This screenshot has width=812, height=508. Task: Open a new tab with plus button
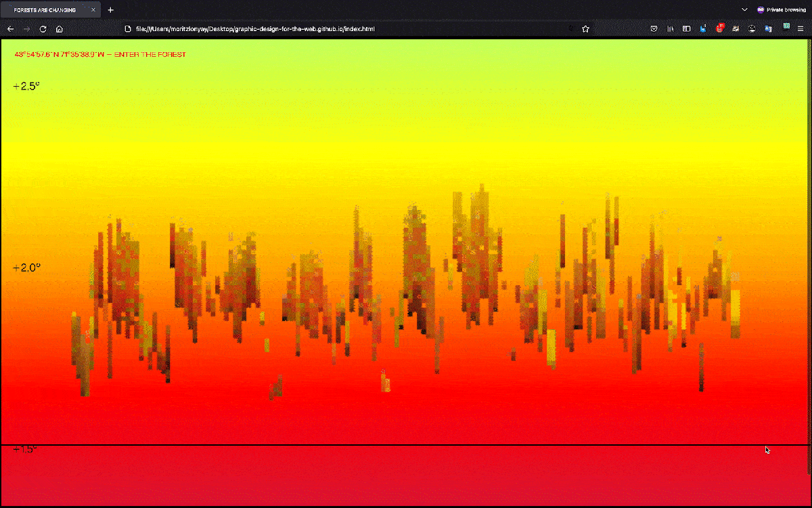[111, 10]
